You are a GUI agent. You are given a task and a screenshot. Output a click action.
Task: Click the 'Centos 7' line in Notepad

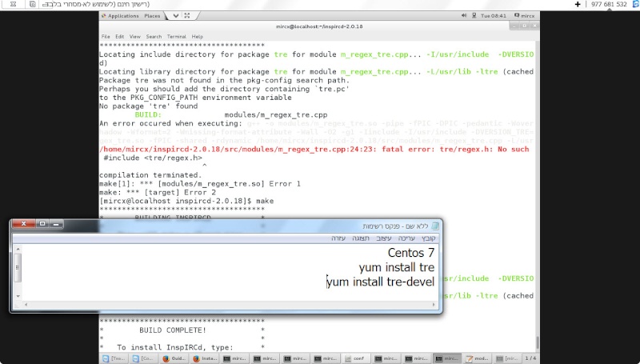[x=410, y=253]
